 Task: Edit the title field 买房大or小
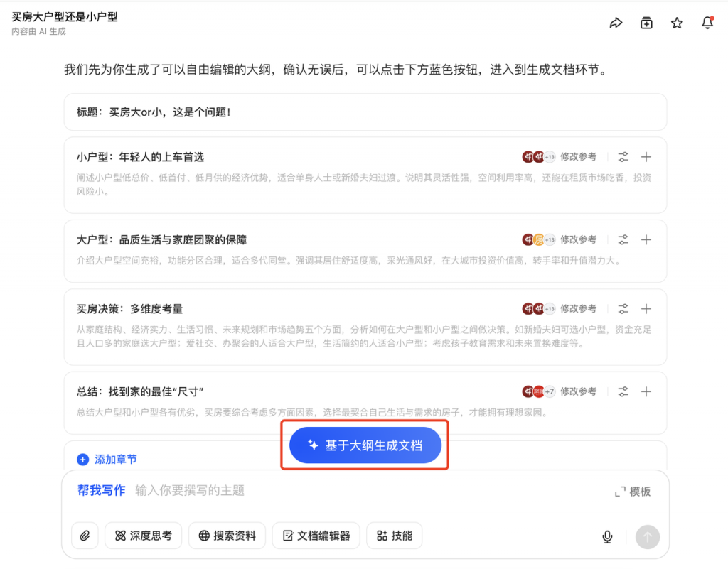(365, 112)
